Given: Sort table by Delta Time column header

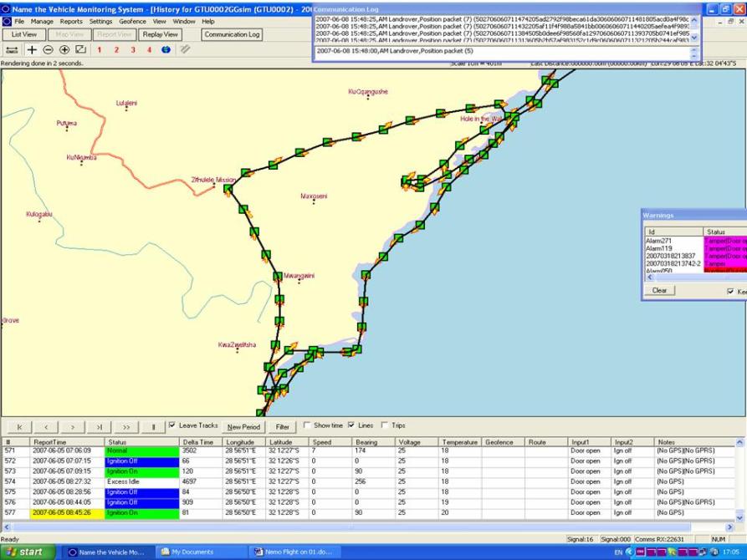Looking at the screenshot, I should tap(201, 442).
